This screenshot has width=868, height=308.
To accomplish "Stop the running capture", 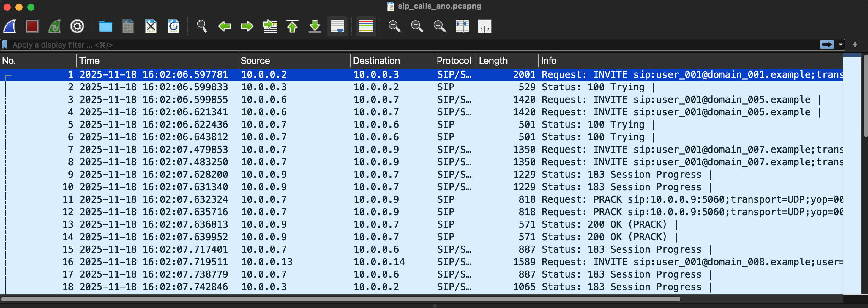I will click(32, 26).
